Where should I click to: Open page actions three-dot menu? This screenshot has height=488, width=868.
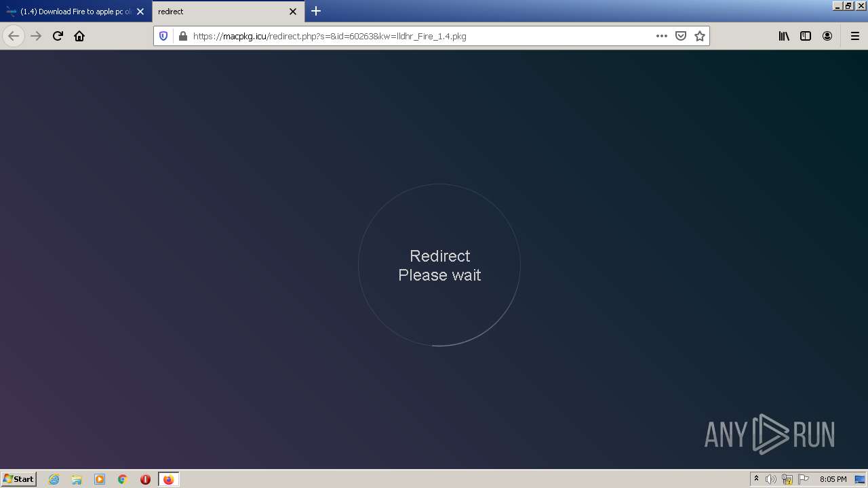coord(662,36)
